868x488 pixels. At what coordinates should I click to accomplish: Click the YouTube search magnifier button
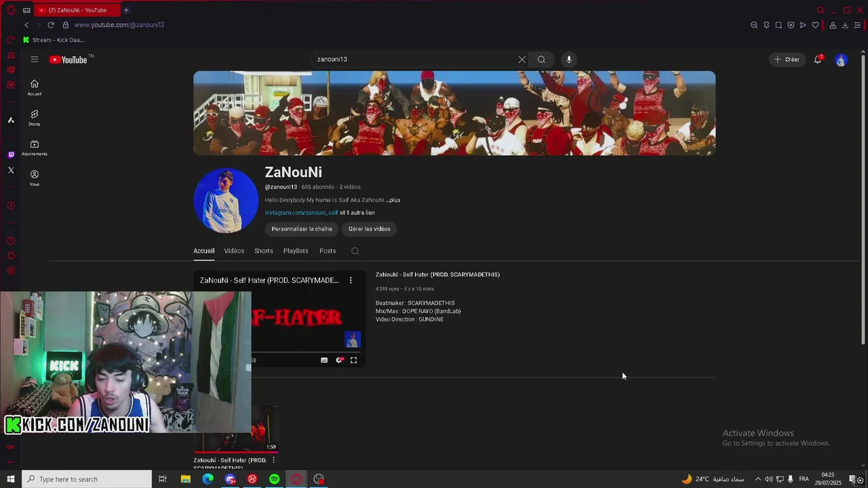[x=541, y=60]
